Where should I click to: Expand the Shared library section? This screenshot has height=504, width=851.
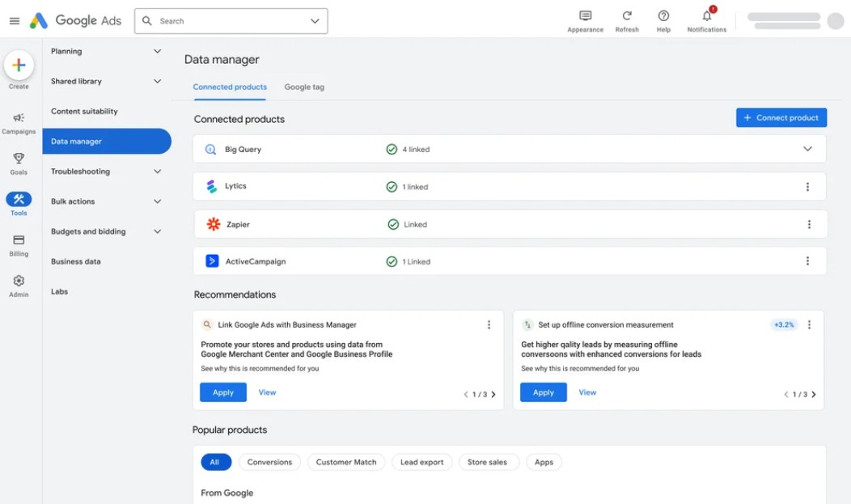[158, 82]
